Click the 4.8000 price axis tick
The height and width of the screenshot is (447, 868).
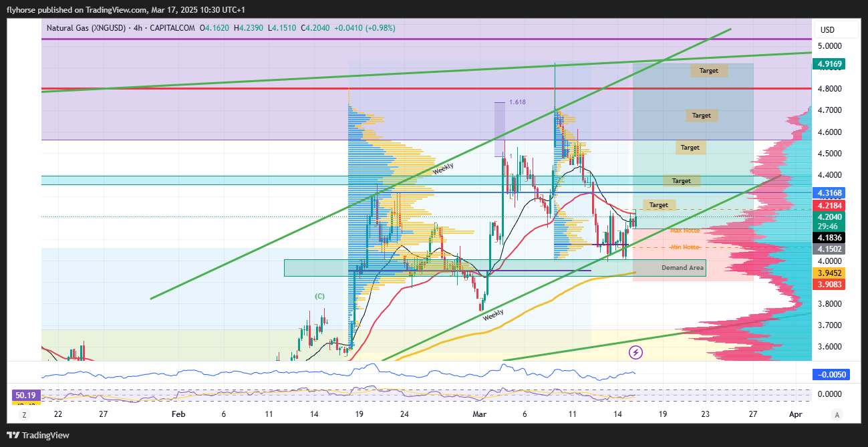(x=831, y=89)
